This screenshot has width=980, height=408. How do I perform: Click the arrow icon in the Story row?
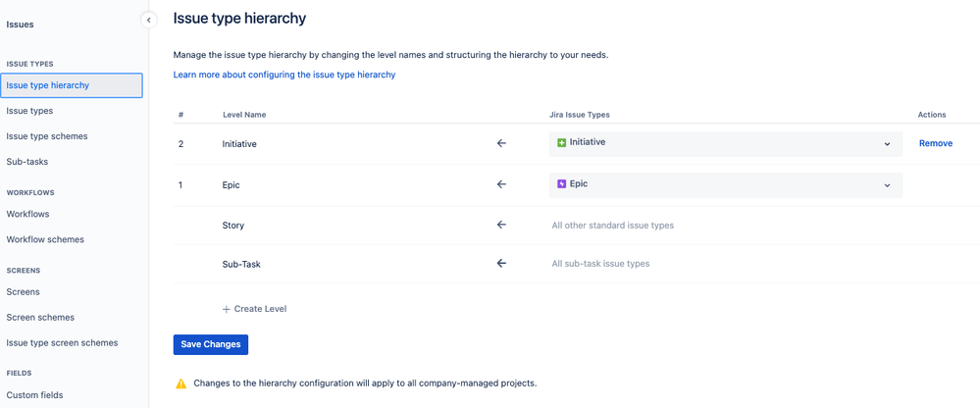(501, 225)
